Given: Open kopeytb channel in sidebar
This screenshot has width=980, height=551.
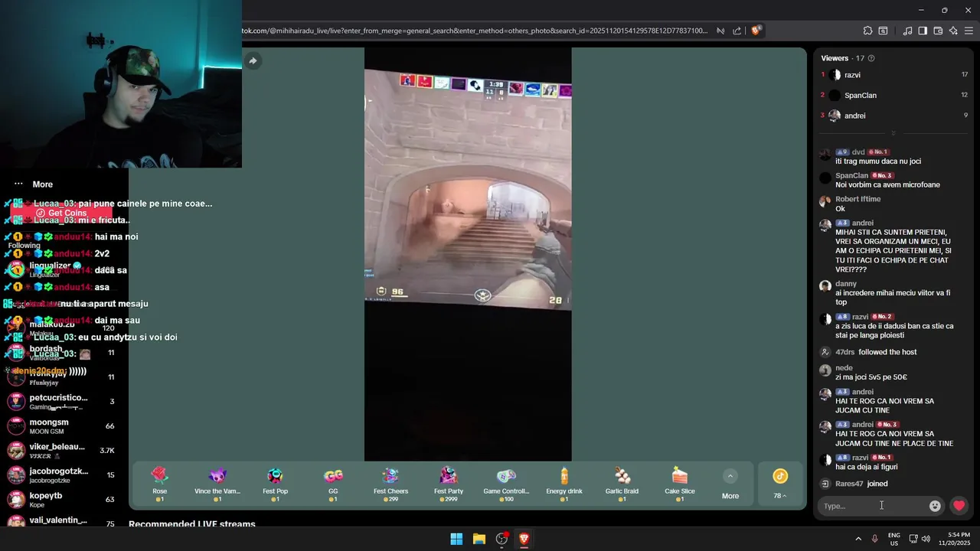Looking at the screenshot, I should tap(60, 500).
